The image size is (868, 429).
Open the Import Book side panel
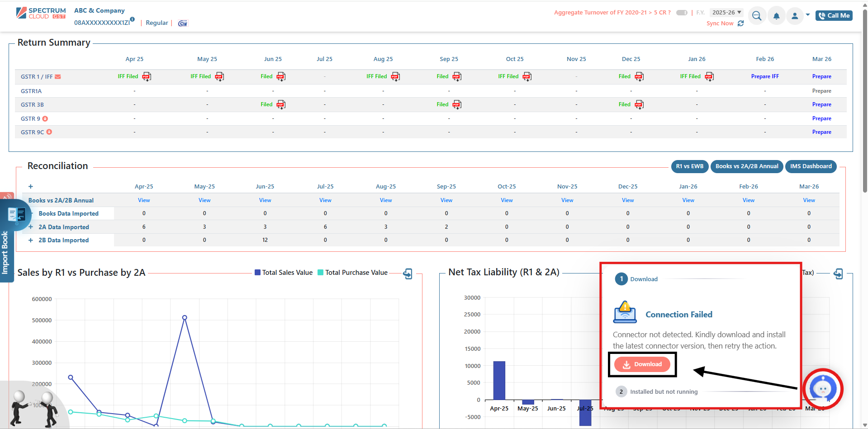[5, 252]
